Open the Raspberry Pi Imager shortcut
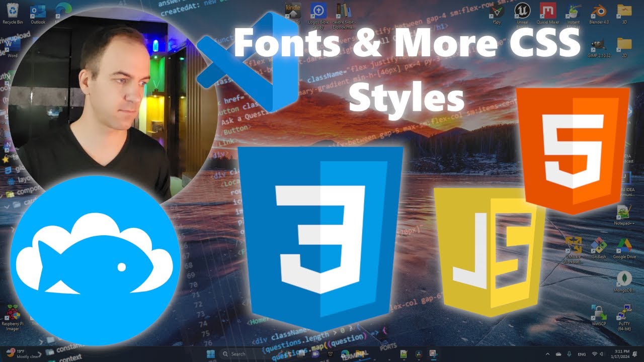The height and width of the screenshot is (362, 644). coord(12,317)
